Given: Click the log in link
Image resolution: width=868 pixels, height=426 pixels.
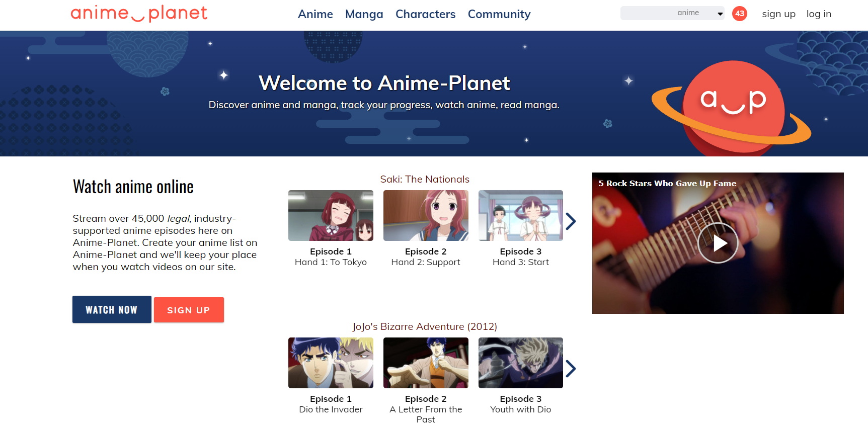Looking at the screenshot, I should pyautogui.click(x=819, y=14).
